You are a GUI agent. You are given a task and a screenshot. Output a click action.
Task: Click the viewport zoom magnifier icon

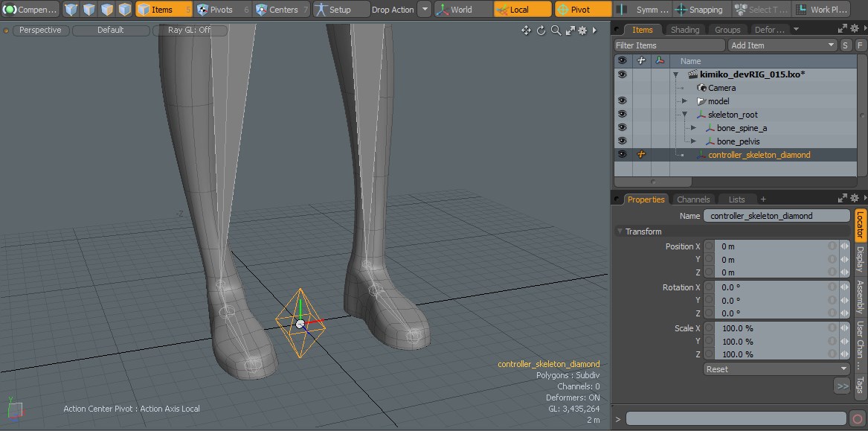click(556, 31)
